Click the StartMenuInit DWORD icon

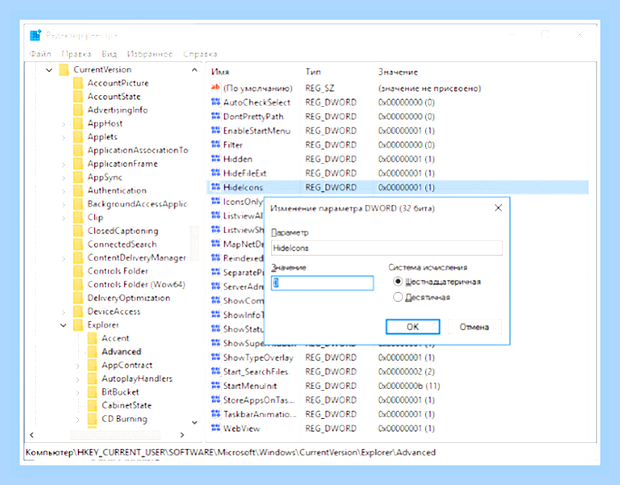(215, 386)
